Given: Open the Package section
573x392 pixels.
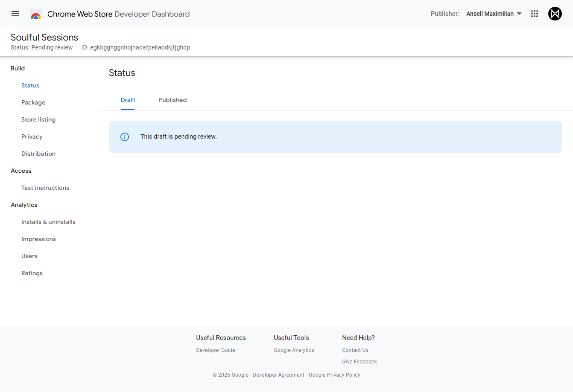Looking at the screenshot, I should click(x=33, y=102).
